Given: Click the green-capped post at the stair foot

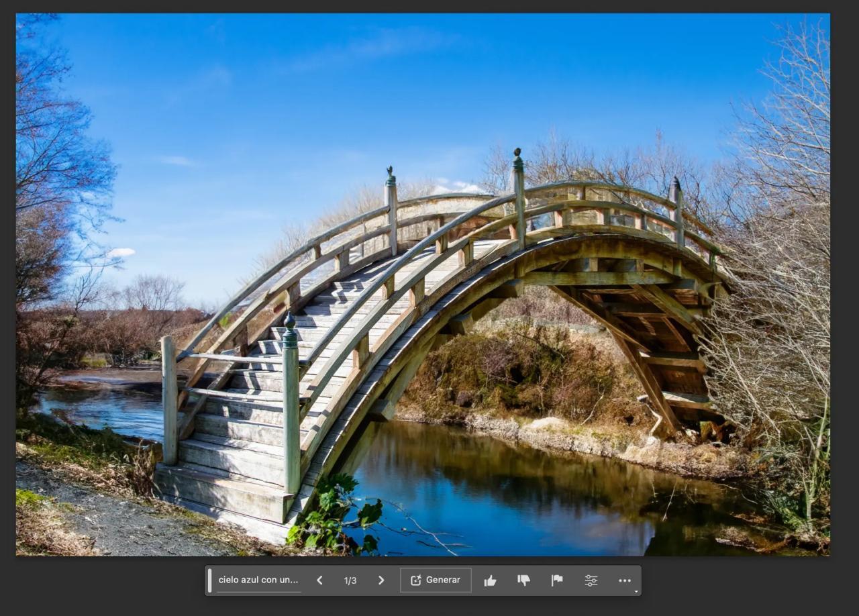Looking at the screenshot, I should (290, 403).
